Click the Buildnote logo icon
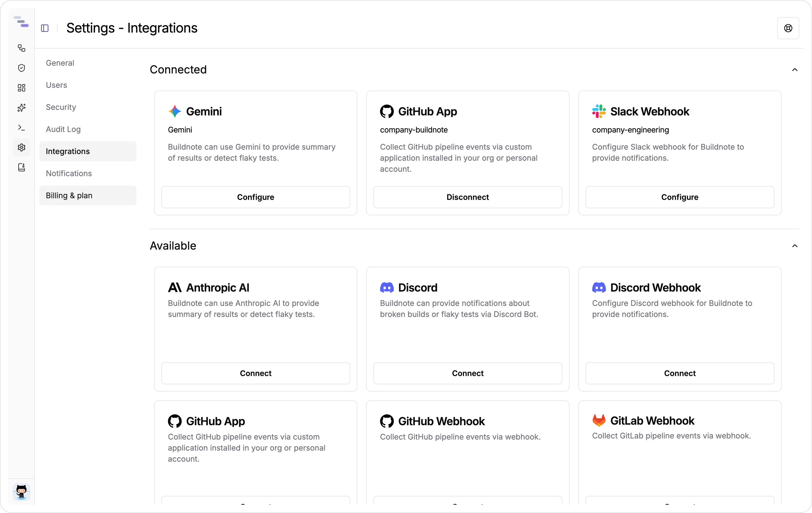This screenshot has height=513, width=812. (21, 22)
